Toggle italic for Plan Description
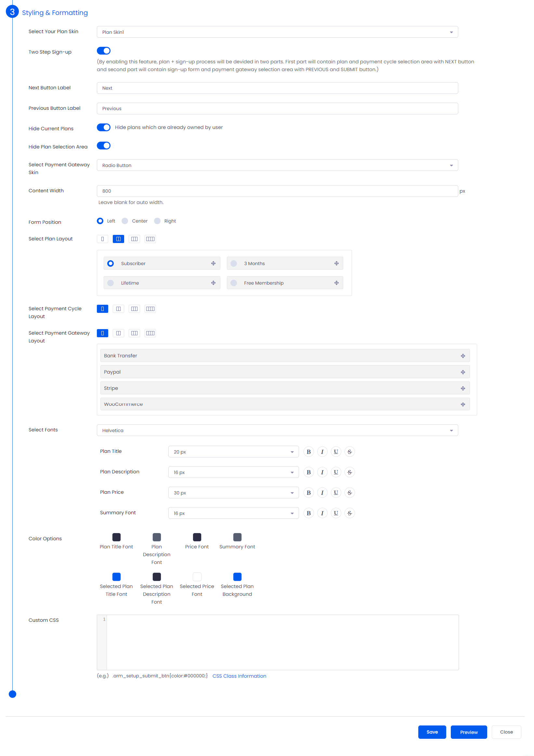This screenshot has height=756, width=534. click(322, 472)
